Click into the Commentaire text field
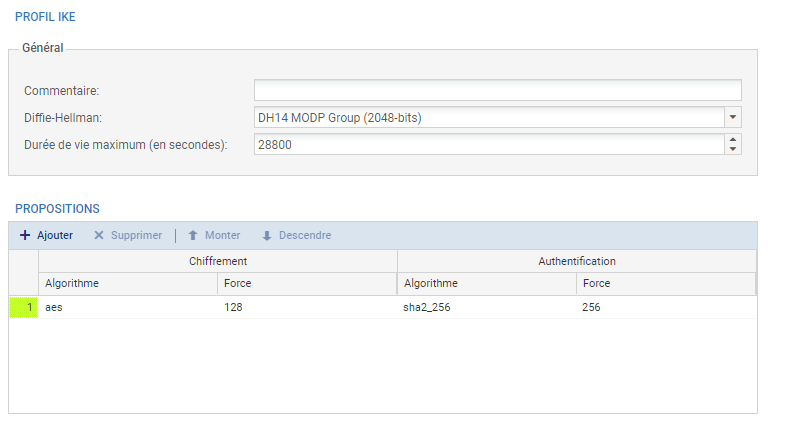Viewport: 785px width, 428px height. [x=497, y=90]
